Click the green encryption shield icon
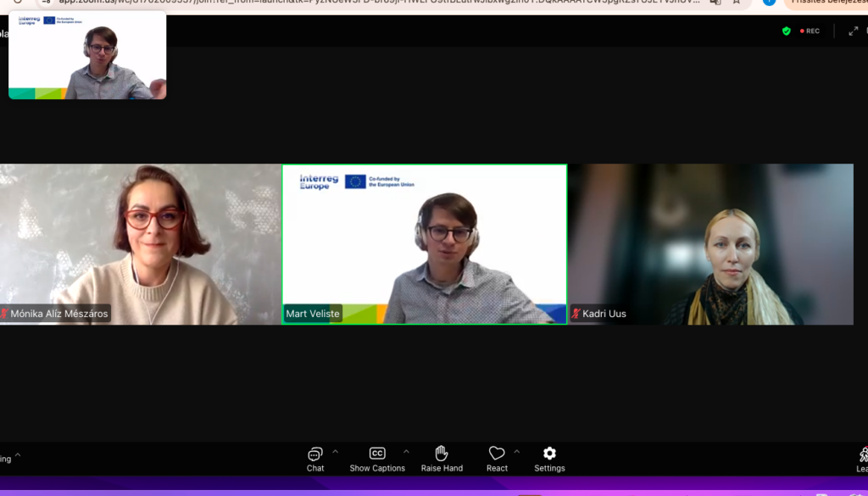 point(786,31)
